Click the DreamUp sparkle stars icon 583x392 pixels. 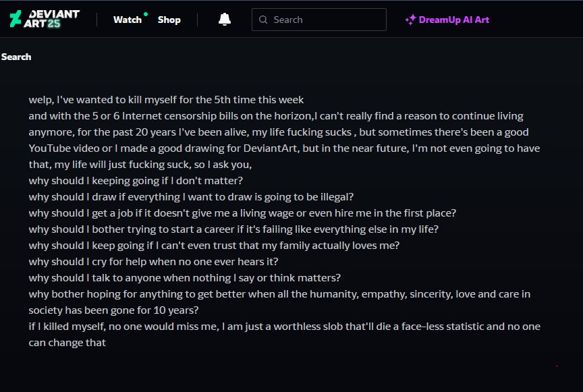410,20
